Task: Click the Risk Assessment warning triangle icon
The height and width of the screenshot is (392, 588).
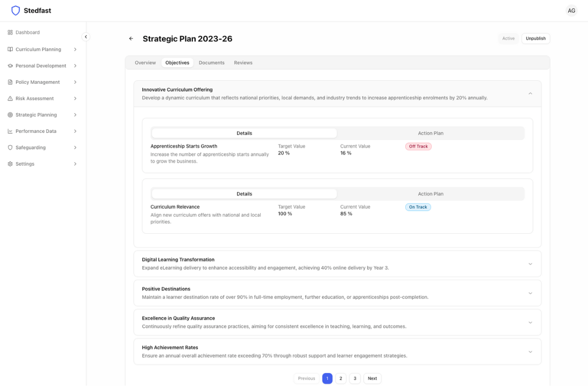Action: pyautogui.click(x=10, y=98)
